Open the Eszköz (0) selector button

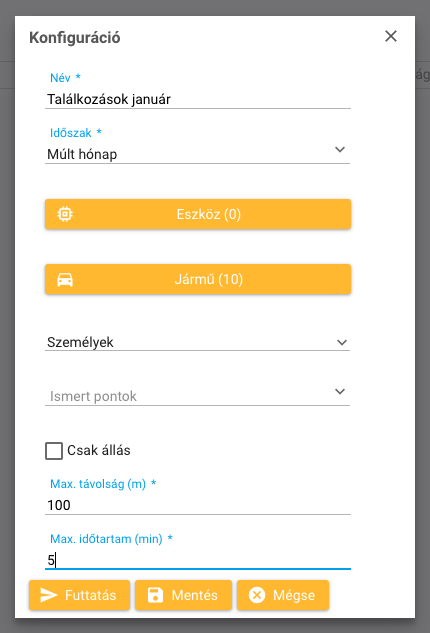(198, 214)
